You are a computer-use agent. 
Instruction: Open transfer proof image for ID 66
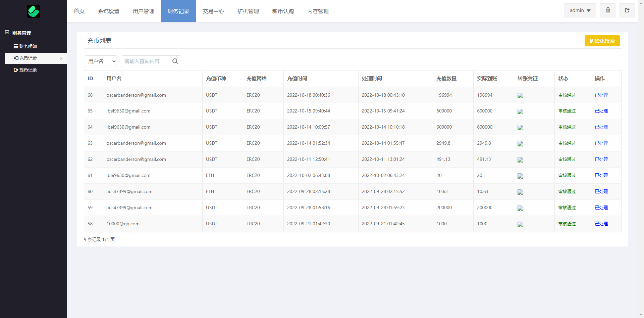[520, 95]
